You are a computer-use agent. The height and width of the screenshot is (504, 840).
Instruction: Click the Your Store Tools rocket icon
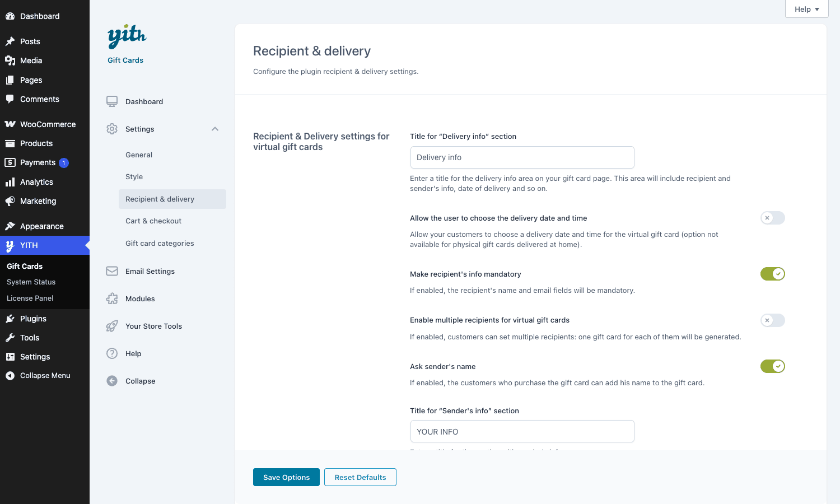[x=112, y=326]
